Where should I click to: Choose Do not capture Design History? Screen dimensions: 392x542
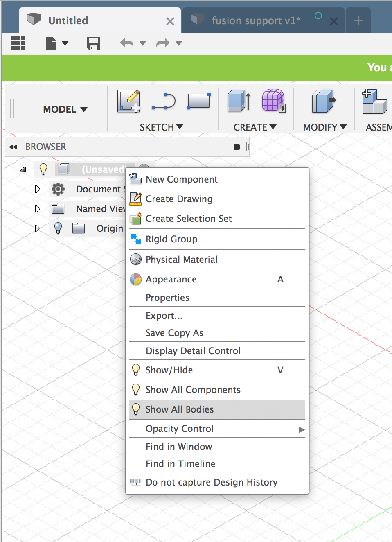point(217,482)
